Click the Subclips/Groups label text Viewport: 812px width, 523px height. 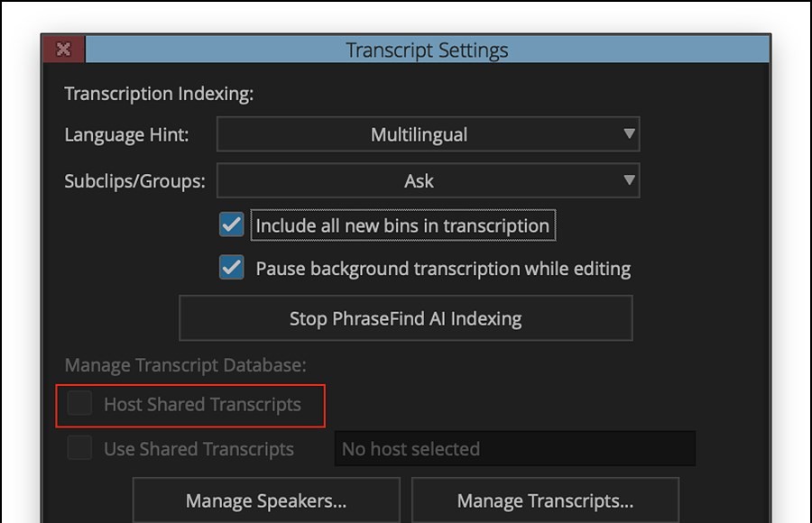point(134,180)
